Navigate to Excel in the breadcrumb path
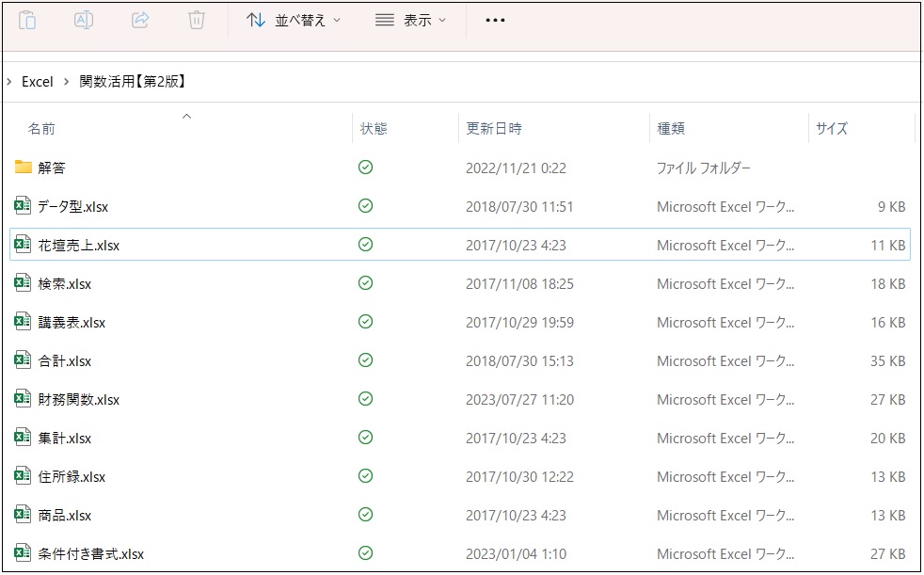Viewport: 924px width, 575px height. tap(38, 82)
